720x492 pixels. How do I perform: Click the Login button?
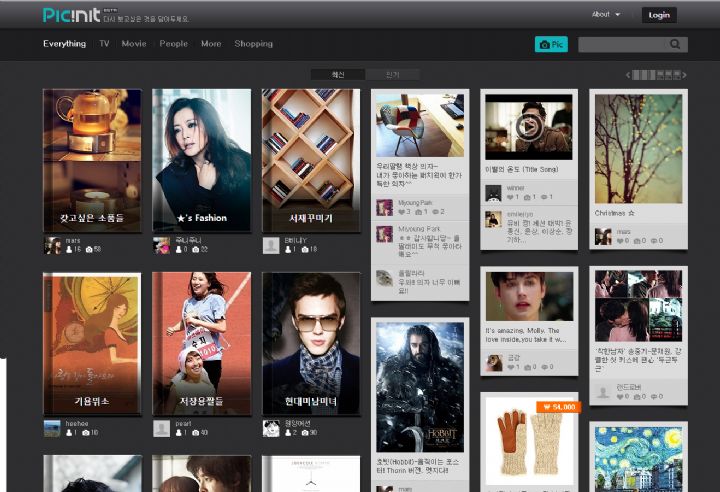pyautogui.click(x=659, y=15)
